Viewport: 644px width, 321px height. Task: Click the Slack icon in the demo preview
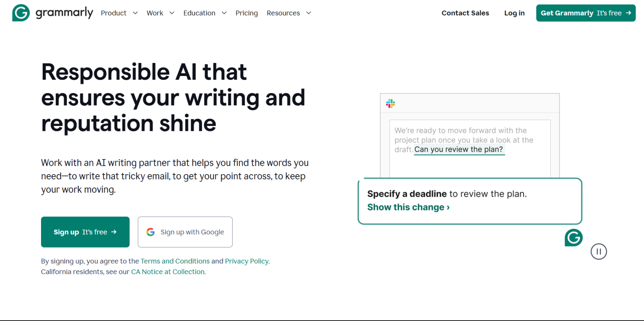pyautogui.click(x=390, y=103)
